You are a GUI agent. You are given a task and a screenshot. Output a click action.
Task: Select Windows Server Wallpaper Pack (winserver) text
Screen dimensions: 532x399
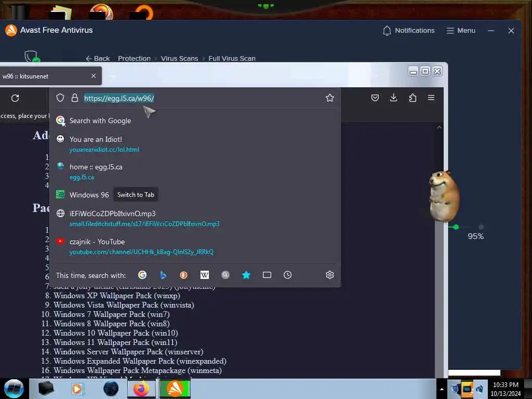tap(129, 352)
